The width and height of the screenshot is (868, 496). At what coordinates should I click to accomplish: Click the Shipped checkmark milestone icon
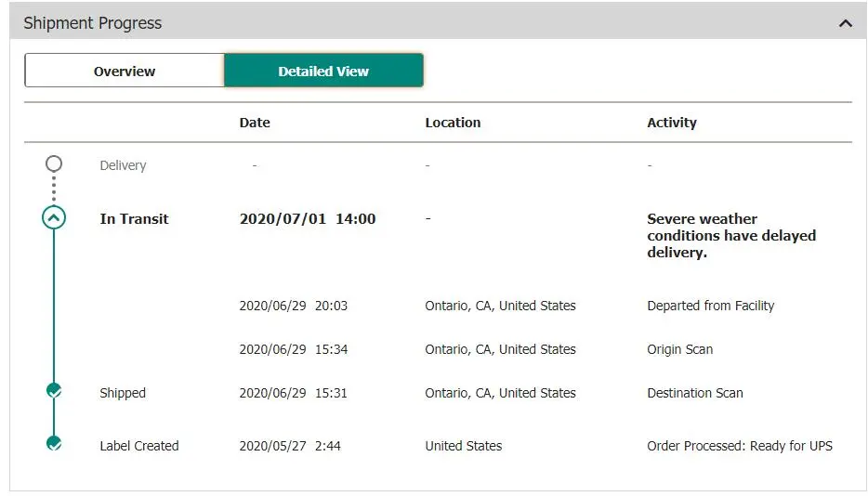(54, 391)
